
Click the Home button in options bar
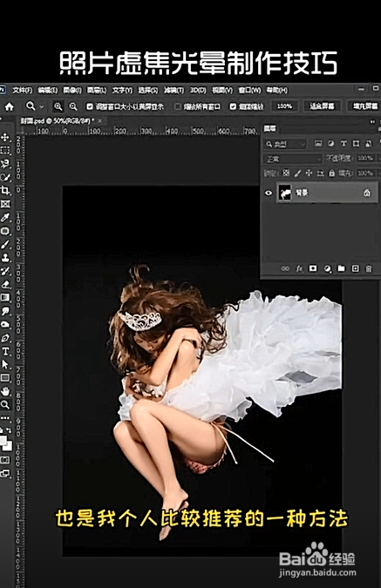9,107
